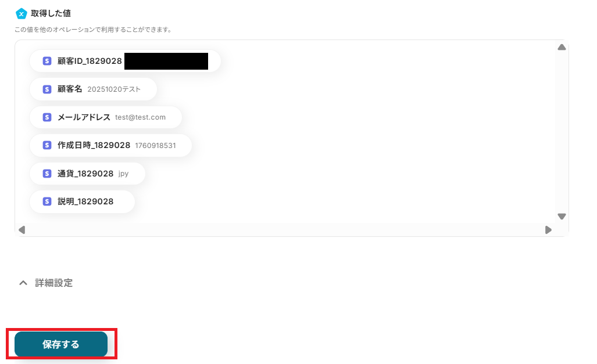Click the Stripe icon beside 顧客ID_1829028

pyautogui.click(x=47, y=61)
